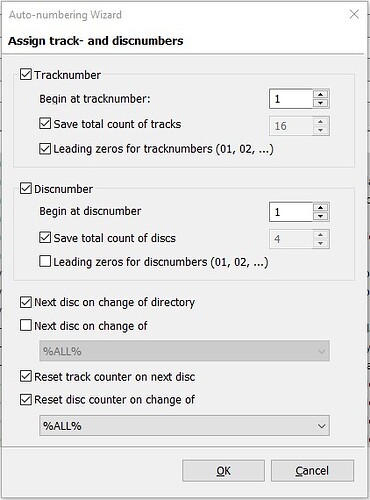Decrease the begin at discnumber value
The width and height of the screenshot is (370, 500).
[x=321, y=216]
